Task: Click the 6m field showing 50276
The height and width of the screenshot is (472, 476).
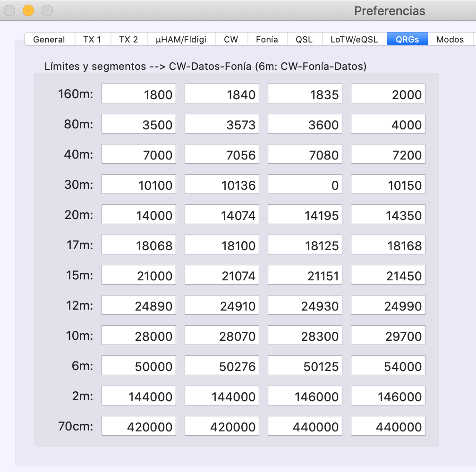Action: 222,366
